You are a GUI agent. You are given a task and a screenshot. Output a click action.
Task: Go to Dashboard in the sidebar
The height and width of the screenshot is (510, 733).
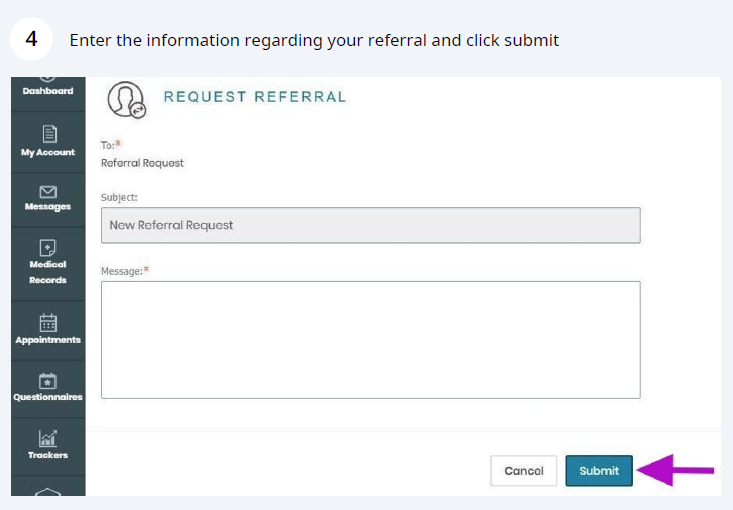tap(48, 91)
